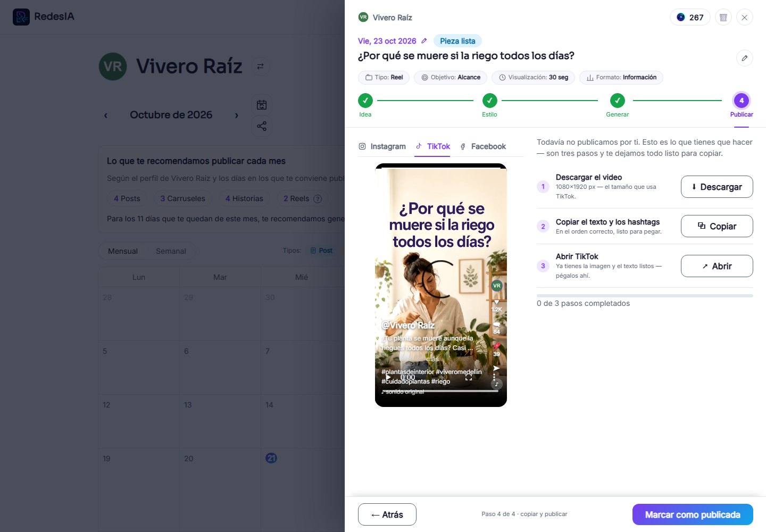Switch to the Instagram preview tab
The height and width of the screenshot is (532, 766).
click(x=382, y=146)
